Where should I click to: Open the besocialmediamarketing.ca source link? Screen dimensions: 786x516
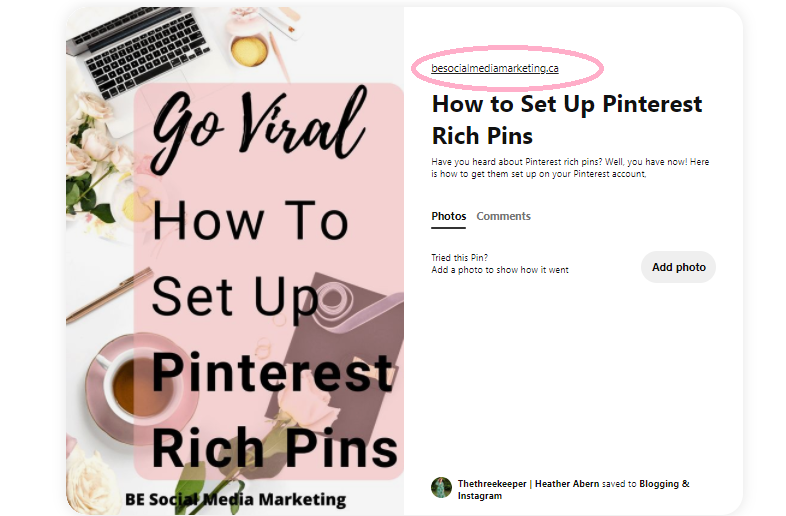pos(494,68)
